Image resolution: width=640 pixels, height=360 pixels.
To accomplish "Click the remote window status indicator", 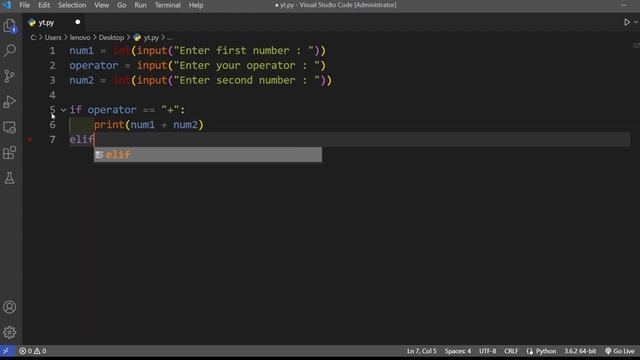I will pos(6,351).
